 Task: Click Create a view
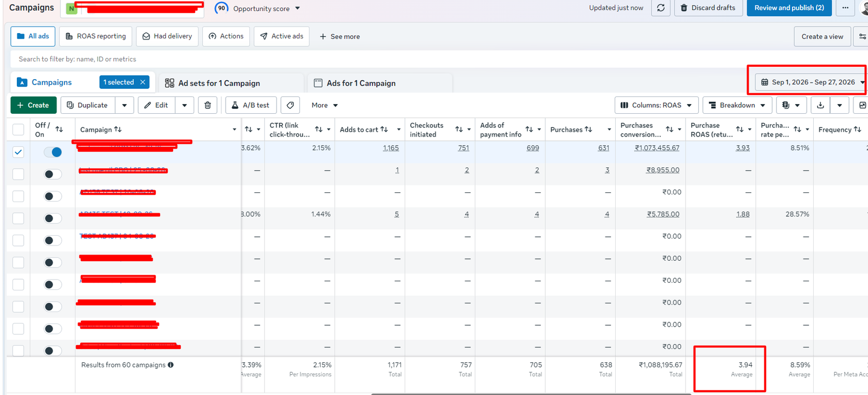tap(822, 36)
